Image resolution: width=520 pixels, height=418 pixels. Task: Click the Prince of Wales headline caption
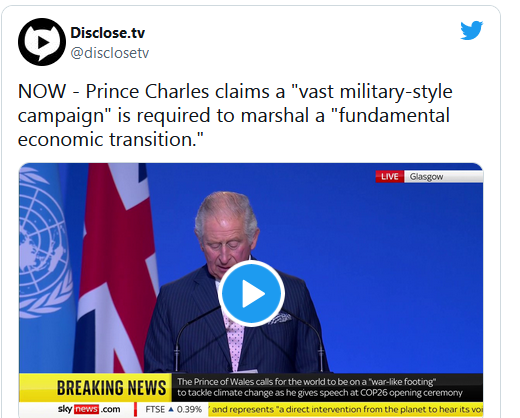click(320, 387)
